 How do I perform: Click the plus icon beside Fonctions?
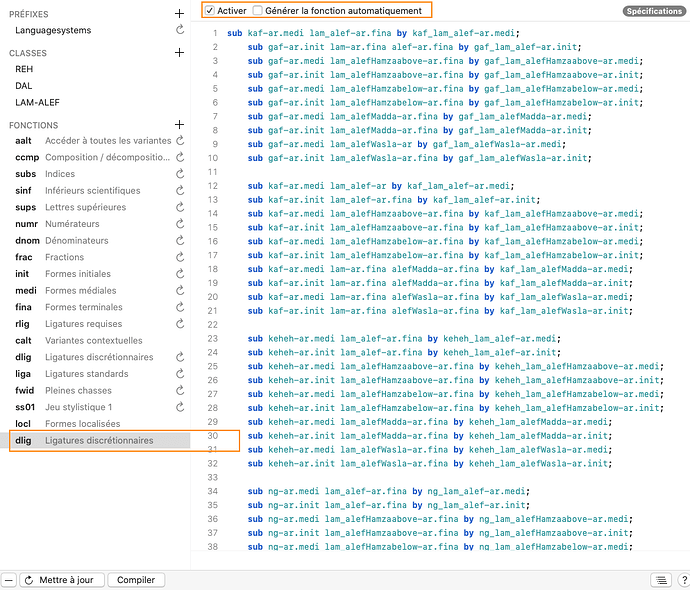coord(179,125)
